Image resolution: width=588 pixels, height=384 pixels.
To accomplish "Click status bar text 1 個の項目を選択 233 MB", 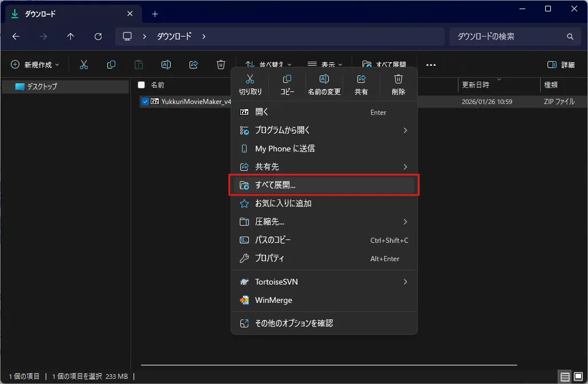I will [90, 376].
